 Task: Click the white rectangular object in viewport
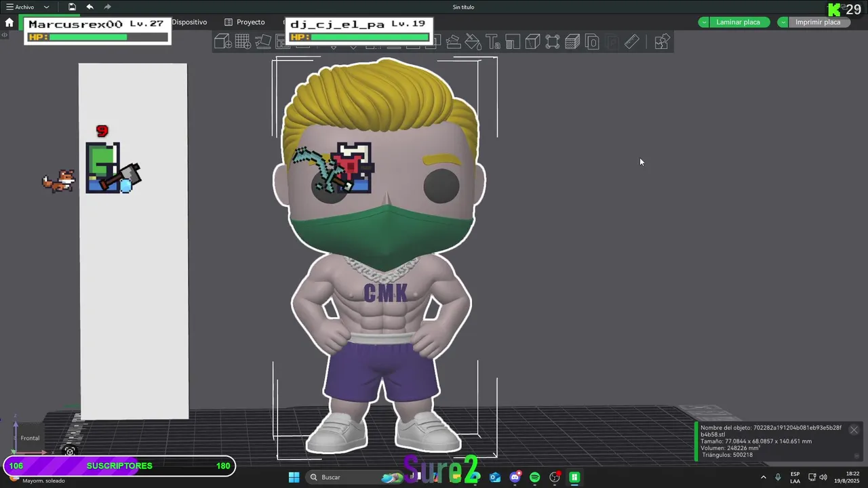point(134,271)
